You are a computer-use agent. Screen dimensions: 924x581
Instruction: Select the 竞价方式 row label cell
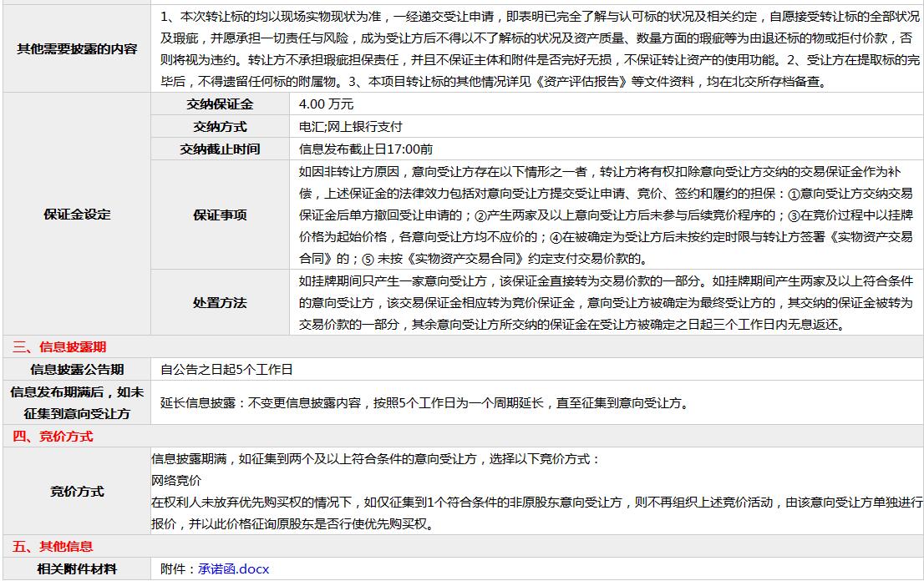[77, 492]
